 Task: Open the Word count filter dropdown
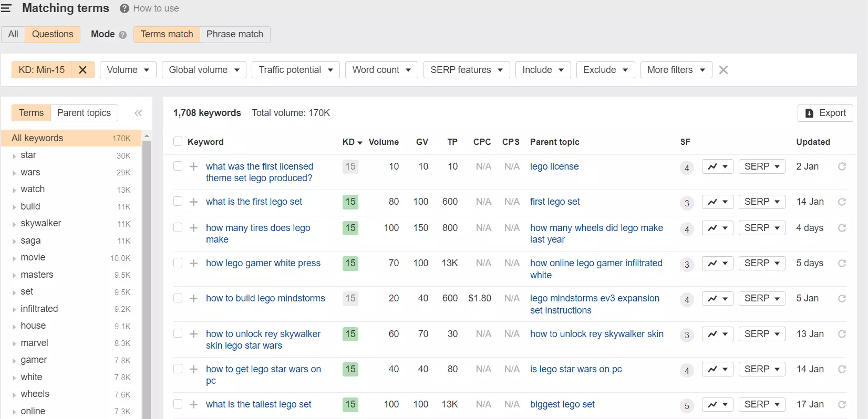pyautogui.click(x=381, y=70)
